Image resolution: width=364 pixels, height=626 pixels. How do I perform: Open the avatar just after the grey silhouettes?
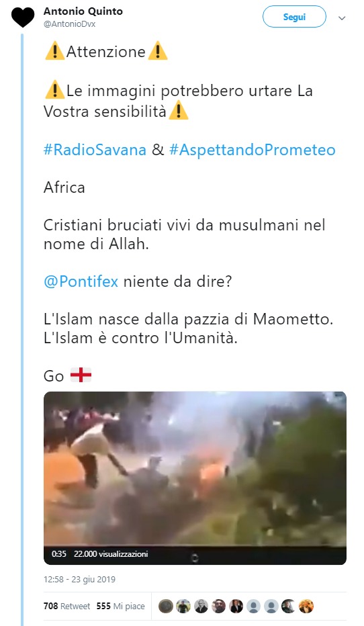tap(289, 606)
